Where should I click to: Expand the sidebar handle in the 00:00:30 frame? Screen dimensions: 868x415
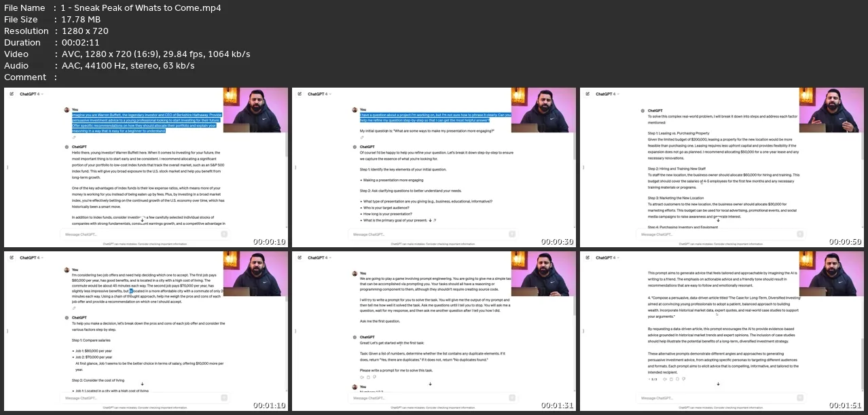295,168
